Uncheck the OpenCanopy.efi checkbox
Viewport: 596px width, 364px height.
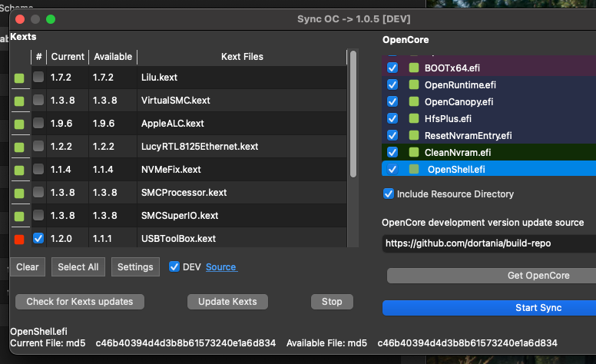[392, 101]
